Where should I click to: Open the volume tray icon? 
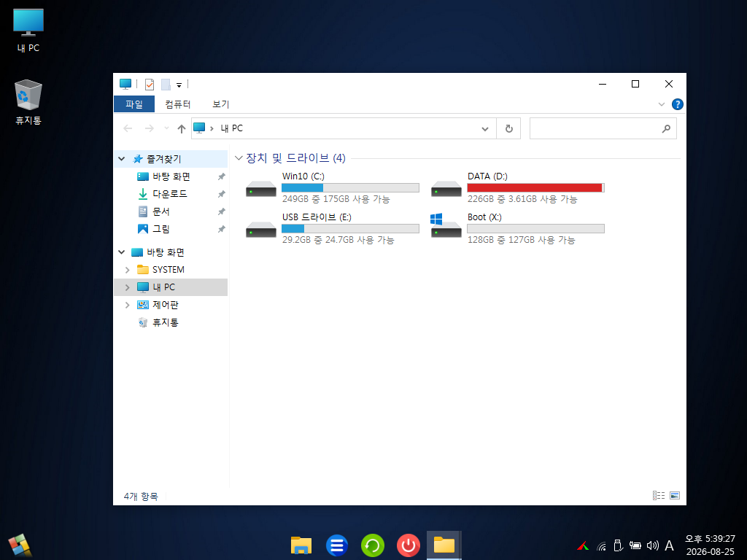click(x=652, y=545)
